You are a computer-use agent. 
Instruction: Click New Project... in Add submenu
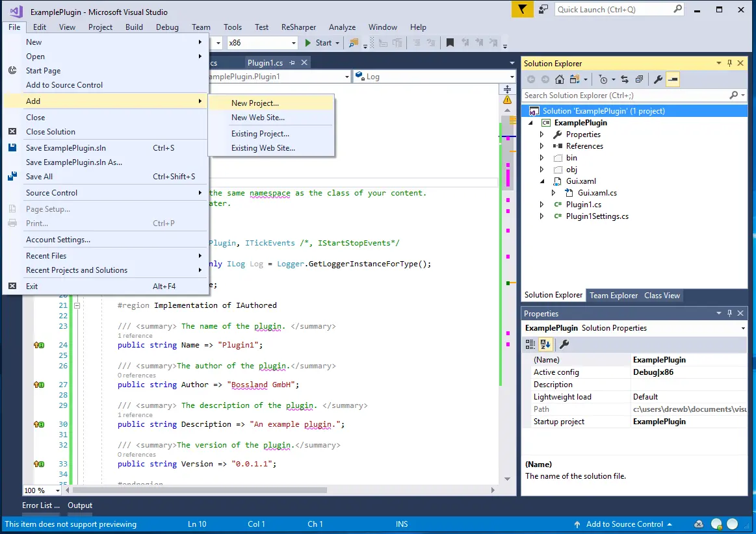click(271, 103)
